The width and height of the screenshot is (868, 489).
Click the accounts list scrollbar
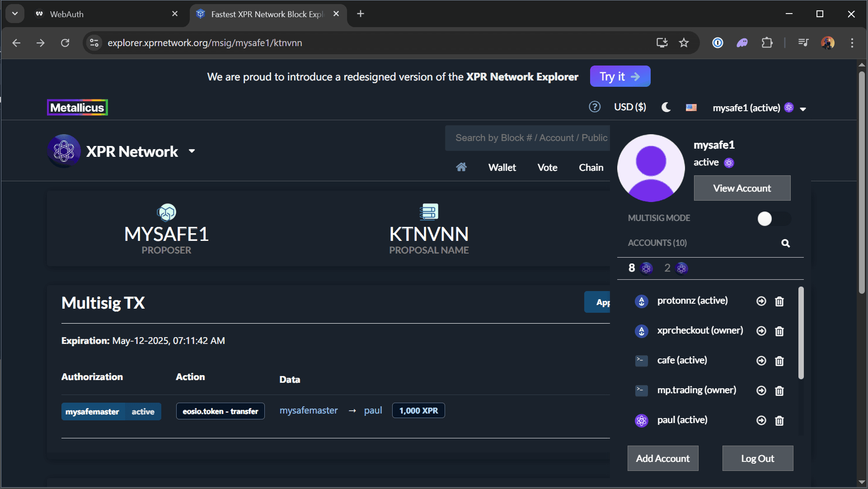(x=801, y=333)
